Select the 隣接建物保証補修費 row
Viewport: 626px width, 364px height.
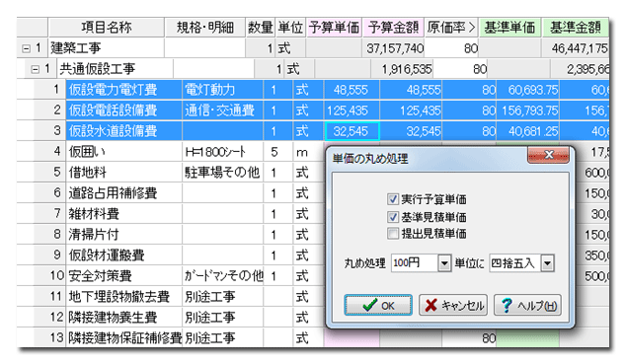[x=123, y=338]
